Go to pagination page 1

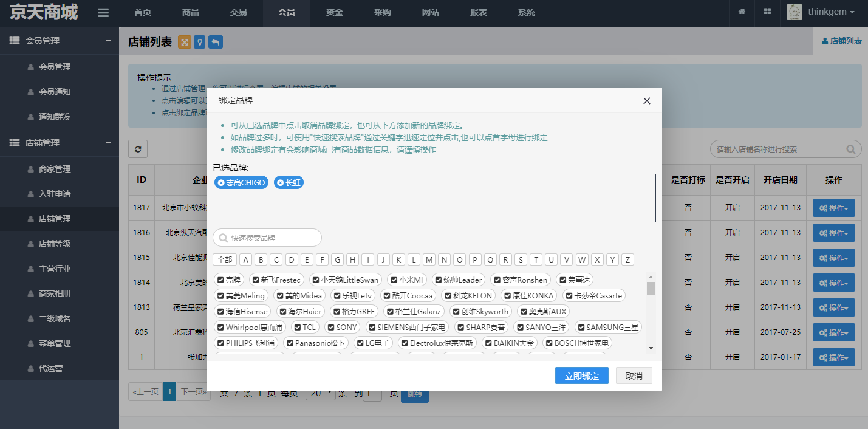coord(169,392)
